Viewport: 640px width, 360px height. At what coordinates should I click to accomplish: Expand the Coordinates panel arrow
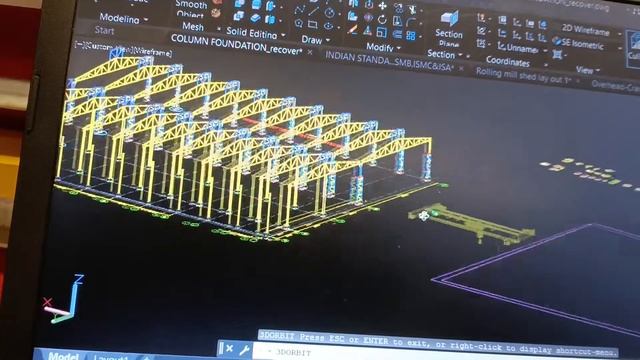tap(546, 64)
